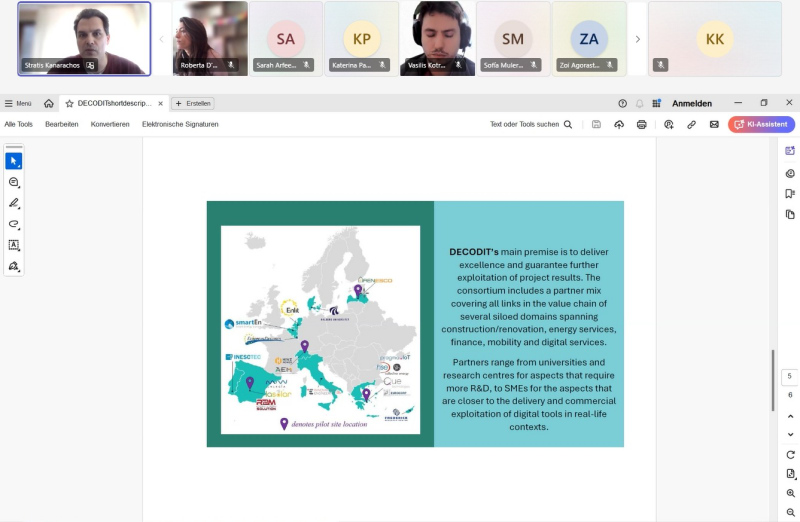The width and height of the screenshot is (800, 522).
Task: Click "denotes pilot site location" legend text
Action: coord(329,424)
